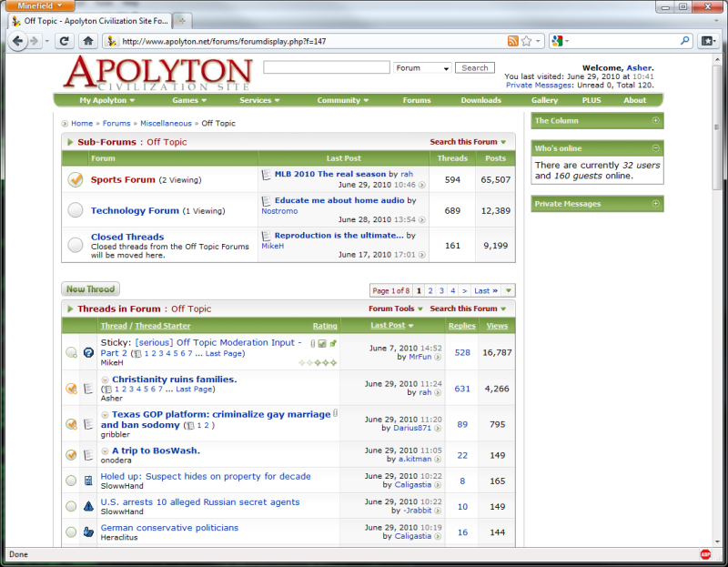Image resolution: width=728 pixels, height=567 pixels.
Task: Click the RSS feed icon in address bar
Action: pos(513,41)
